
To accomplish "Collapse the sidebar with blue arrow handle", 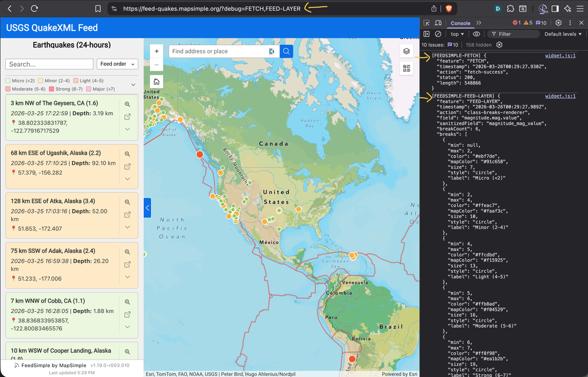I will [147, 208].
